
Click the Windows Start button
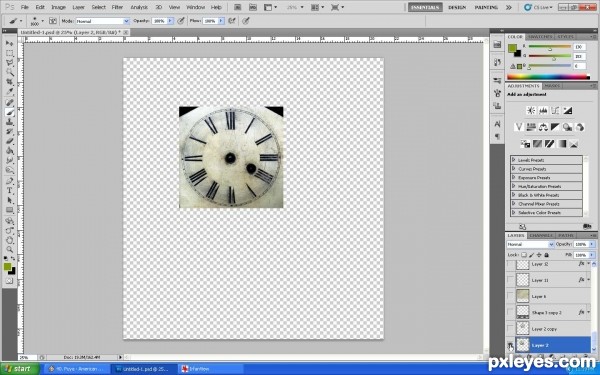point(19,369)
